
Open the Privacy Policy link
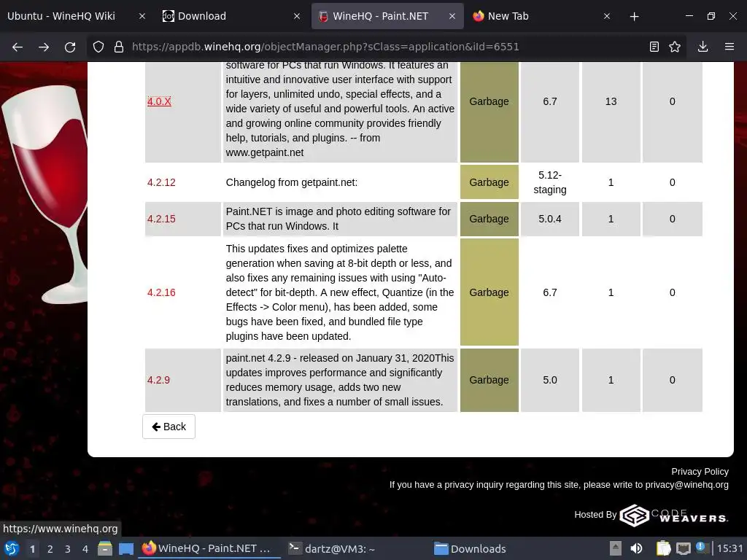[700, 472]
